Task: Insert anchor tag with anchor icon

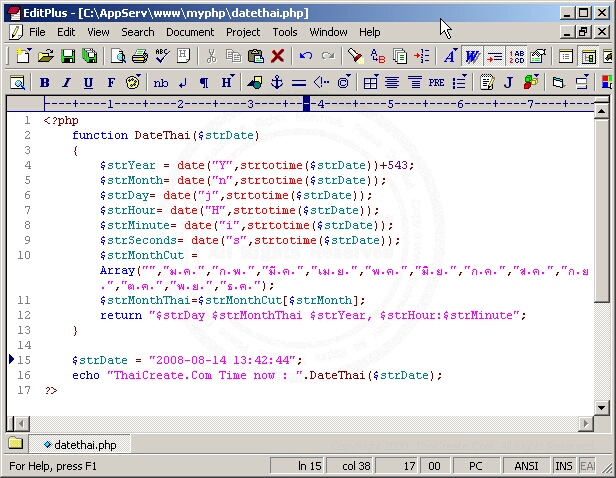Action: tap(277, 82)
